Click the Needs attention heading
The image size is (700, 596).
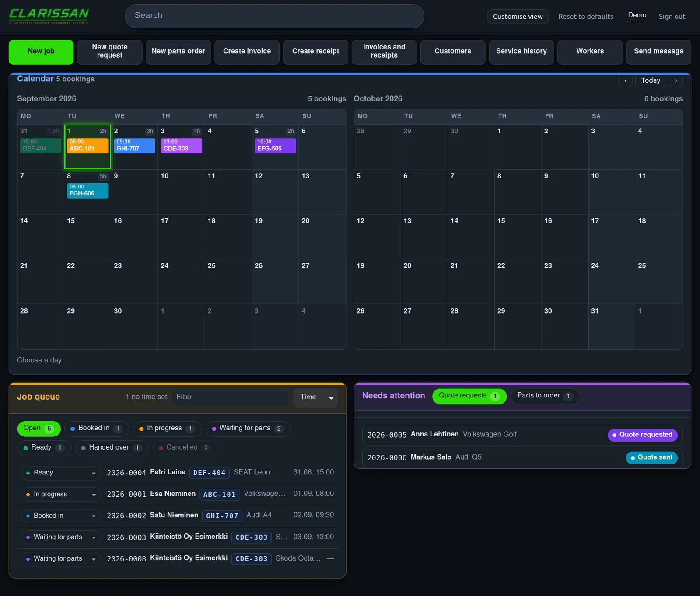(393, 396)
